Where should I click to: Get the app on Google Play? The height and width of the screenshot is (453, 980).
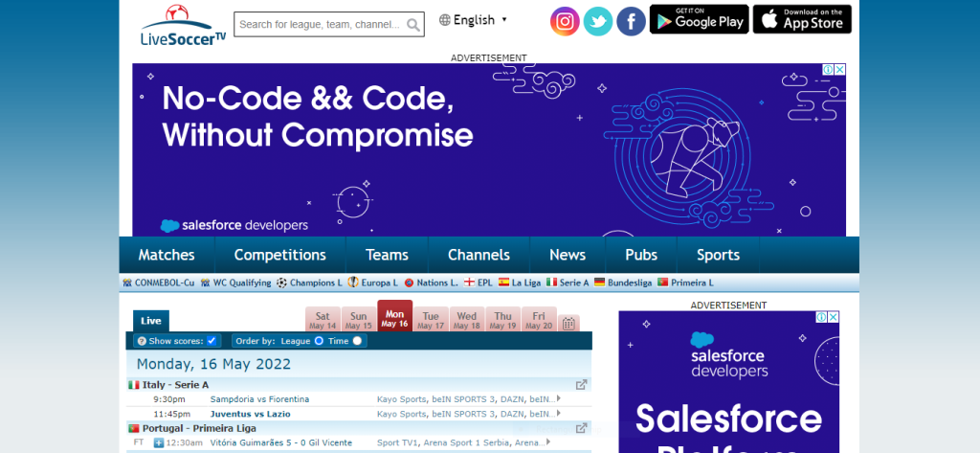tap(700, 19)
